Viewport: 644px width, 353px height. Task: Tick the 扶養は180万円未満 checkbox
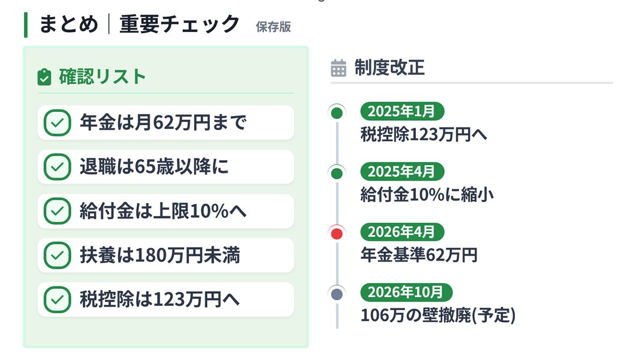pyautogui.click(x=57, y=255)
